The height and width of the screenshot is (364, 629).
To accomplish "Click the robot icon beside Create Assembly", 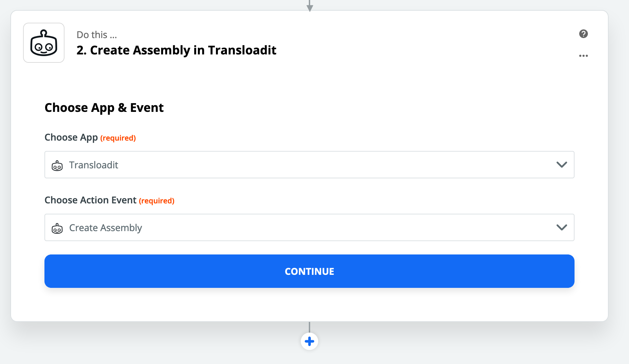I will 57,228.
